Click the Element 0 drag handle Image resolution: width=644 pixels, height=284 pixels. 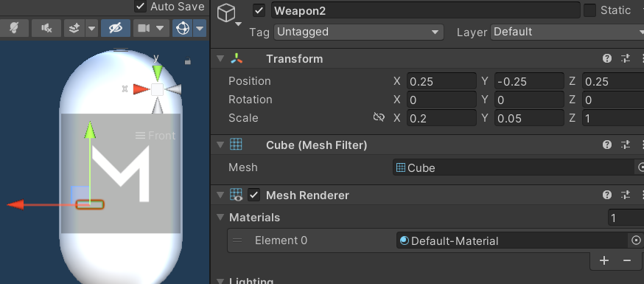pos(237,240)
